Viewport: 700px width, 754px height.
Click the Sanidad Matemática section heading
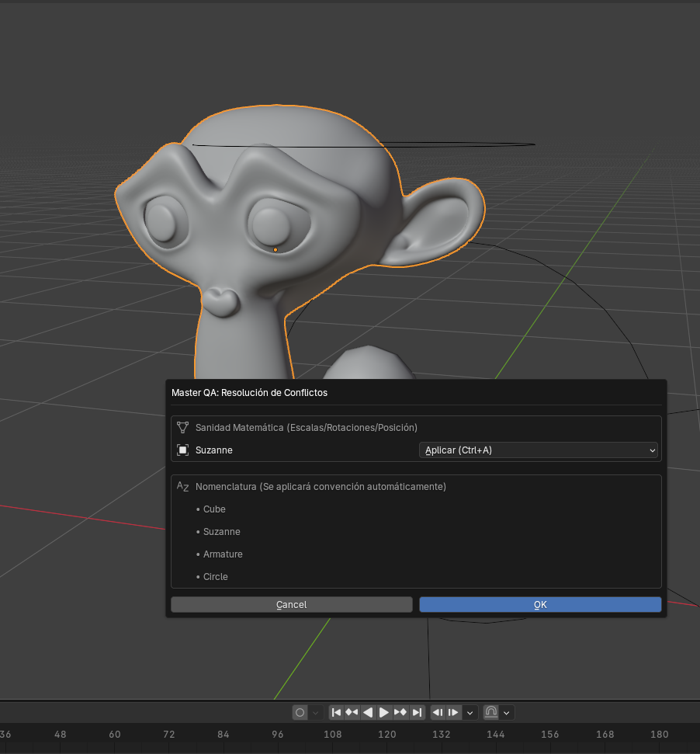tap(306, 428)
